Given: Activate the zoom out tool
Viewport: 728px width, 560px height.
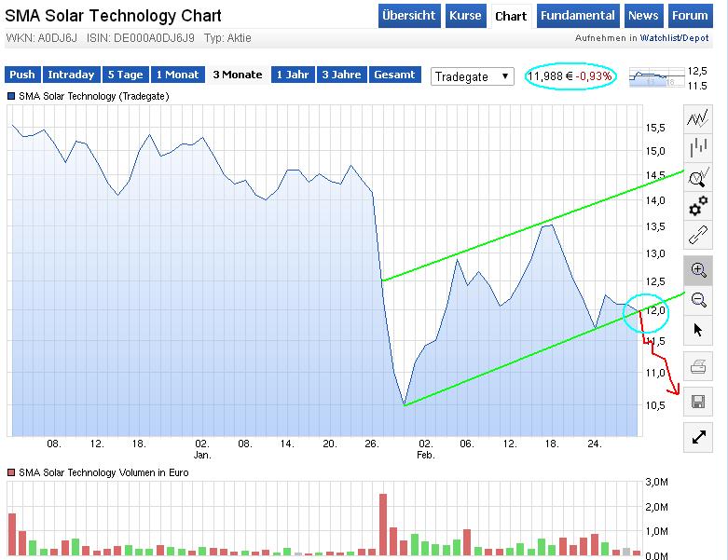Looking at the screenshot, I should point(698,300).
